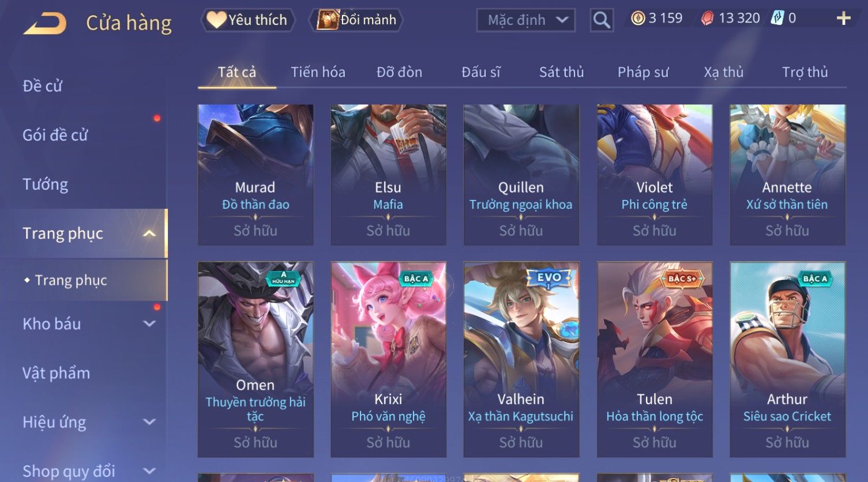
Task: Select Valhein Xạ thần Kagutsuchi skin
Action: point(521,360)
